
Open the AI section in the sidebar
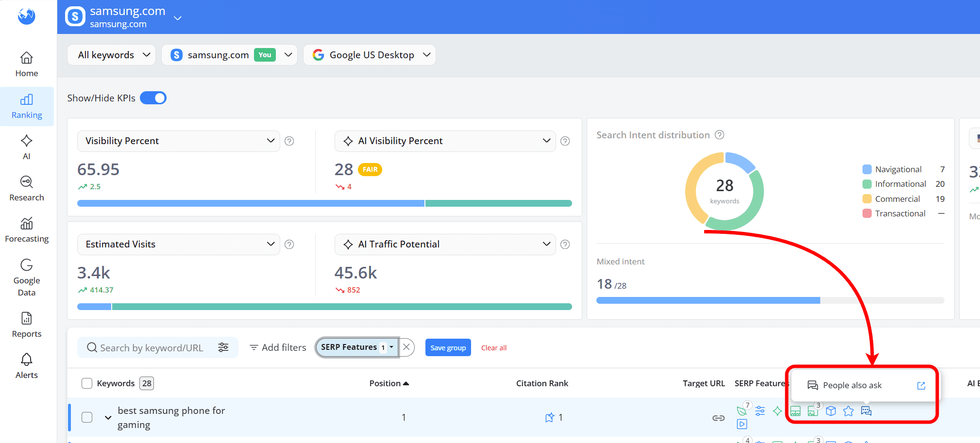click(27, 147)
